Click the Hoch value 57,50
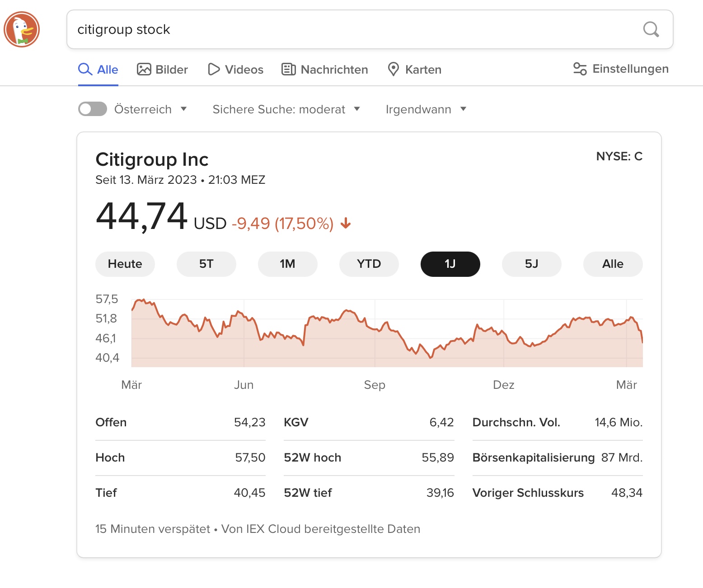 pyautogui.click(x=250, y=457)
